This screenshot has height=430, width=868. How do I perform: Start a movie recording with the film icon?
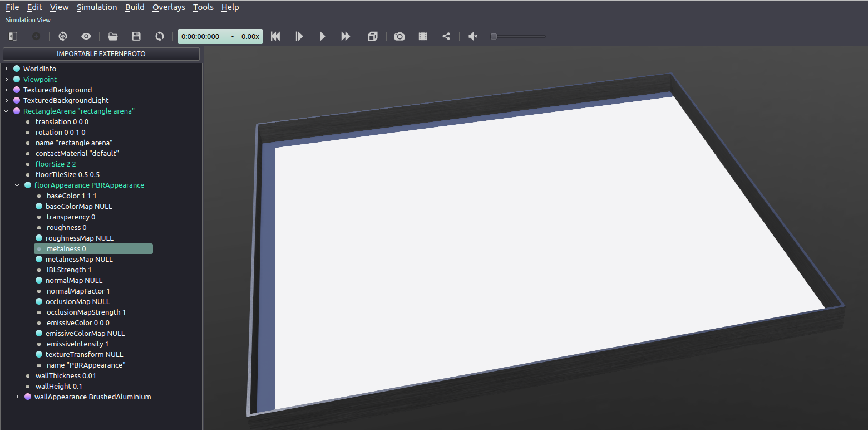[423, 36]
